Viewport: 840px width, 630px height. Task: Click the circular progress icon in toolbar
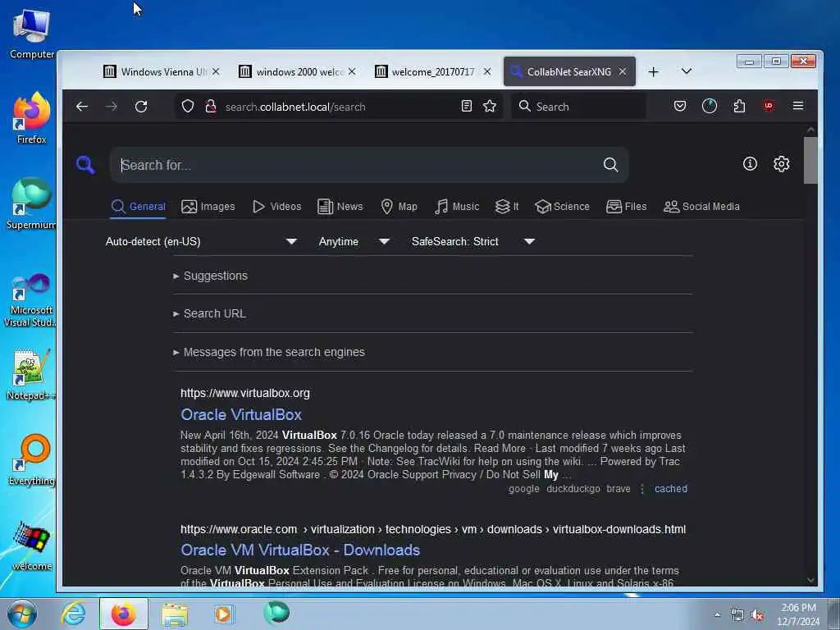[x=710, y=106]
